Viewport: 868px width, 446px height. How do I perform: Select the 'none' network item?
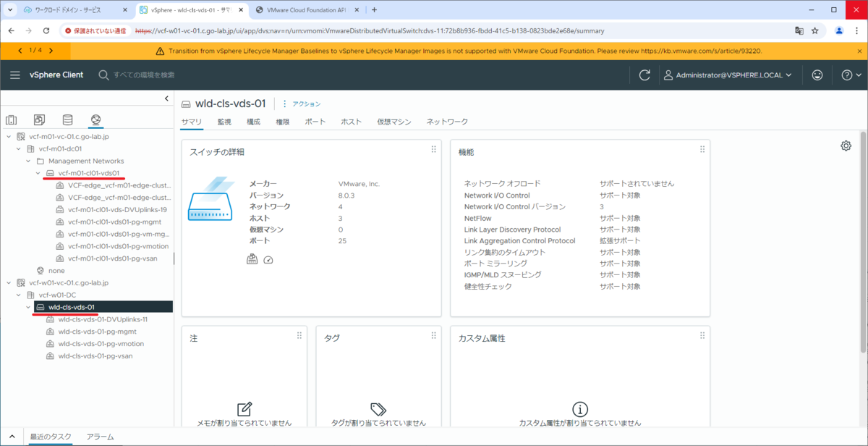56,271
